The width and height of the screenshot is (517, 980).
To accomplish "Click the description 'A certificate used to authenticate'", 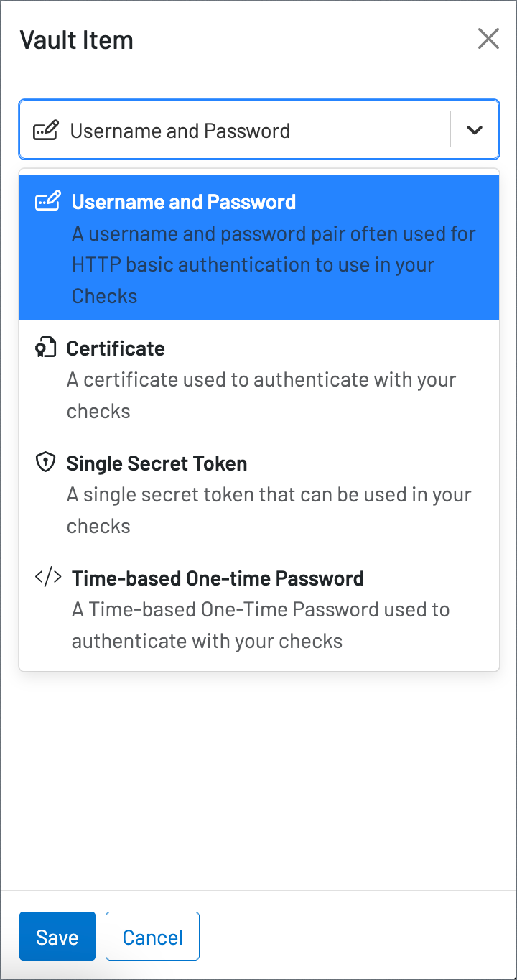I will 261,395.
